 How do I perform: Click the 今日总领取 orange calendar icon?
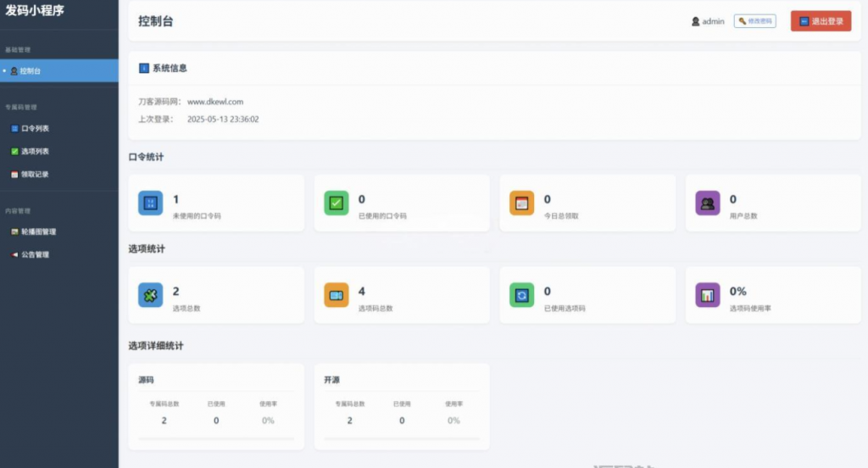[521, 203]
